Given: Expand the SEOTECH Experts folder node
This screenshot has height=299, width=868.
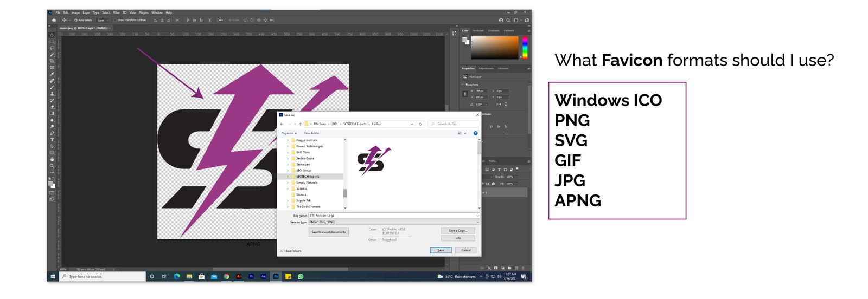Looking at the screenshot, I should [x=288, y=177].
